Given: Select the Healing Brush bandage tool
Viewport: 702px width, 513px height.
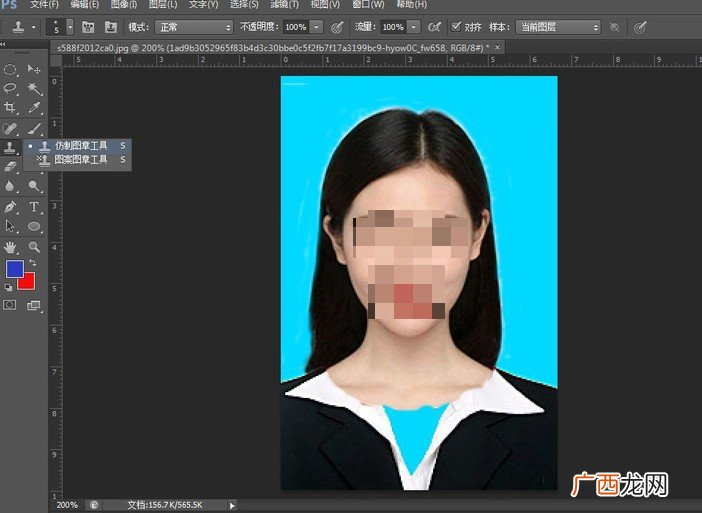Looking at the screenshot, I should click(x=10, y=129).
